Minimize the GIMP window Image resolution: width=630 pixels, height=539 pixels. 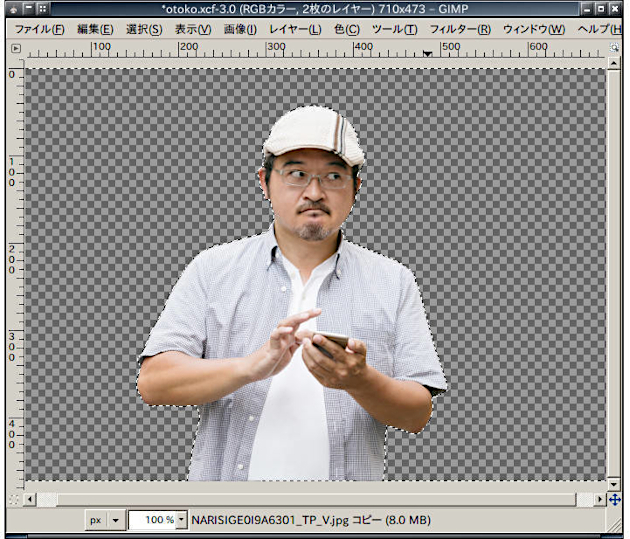(587, 8)
